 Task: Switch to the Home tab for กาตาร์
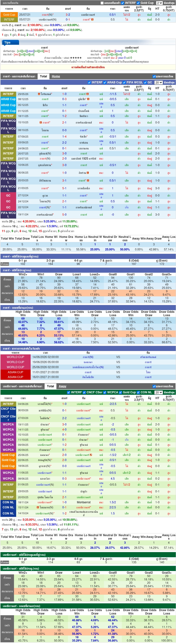(56, 76)
